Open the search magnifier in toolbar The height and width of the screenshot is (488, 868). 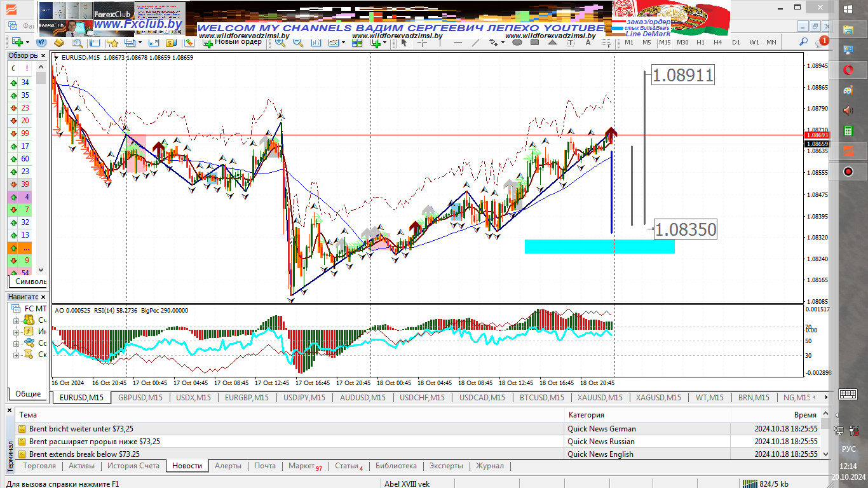[x=803, y=42]
